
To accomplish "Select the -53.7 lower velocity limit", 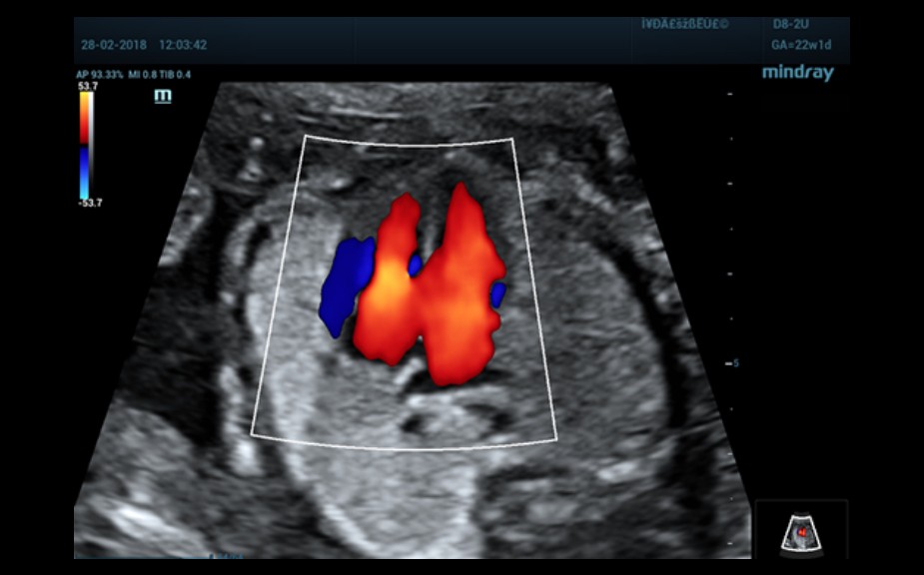I will click(90, 203).
